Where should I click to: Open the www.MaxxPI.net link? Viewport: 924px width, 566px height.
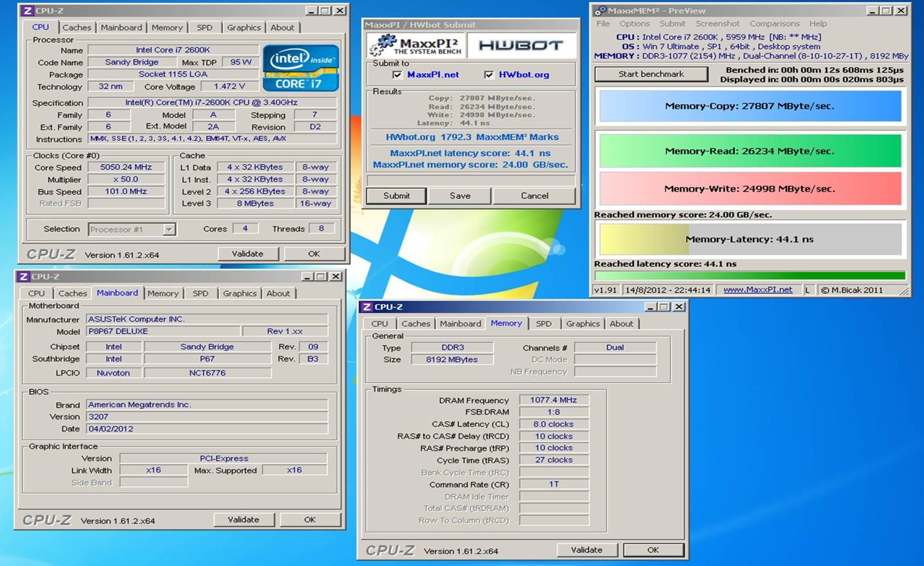757,290
